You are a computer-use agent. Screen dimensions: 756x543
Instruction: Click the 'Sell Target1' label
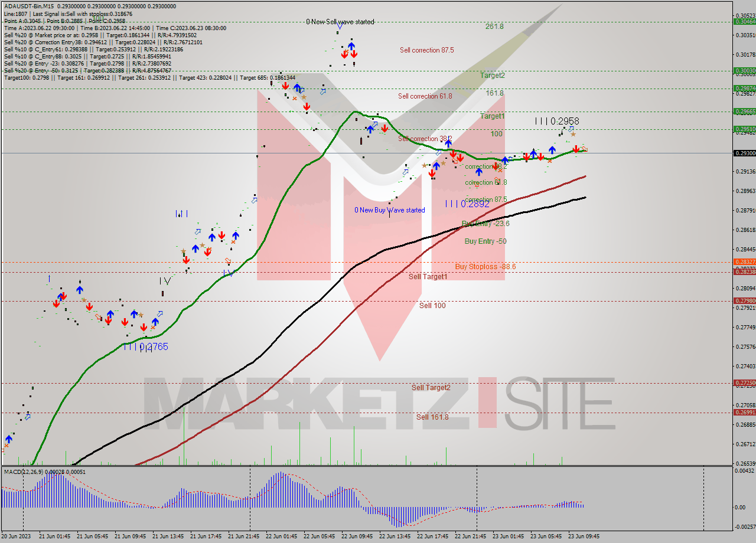coord(428,276)
